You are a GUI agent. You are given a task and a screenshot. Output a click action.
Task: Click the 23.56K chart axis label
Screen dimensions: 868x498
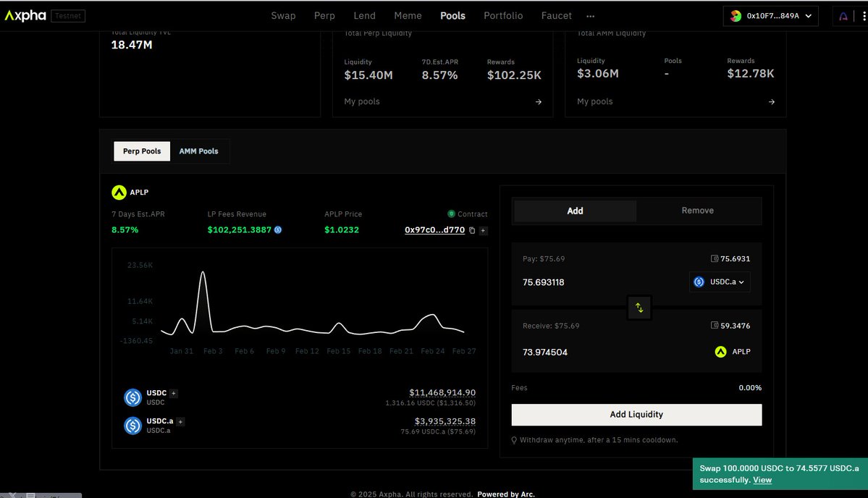[140, 265]
